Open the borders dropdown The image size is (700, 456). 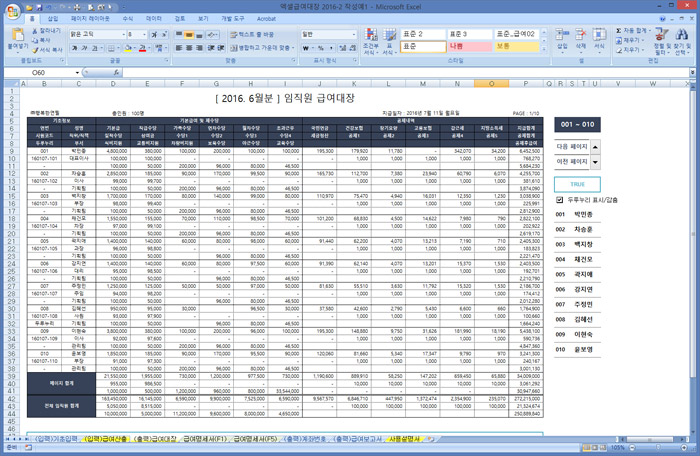pyautogui.click(x=118, y=48)
